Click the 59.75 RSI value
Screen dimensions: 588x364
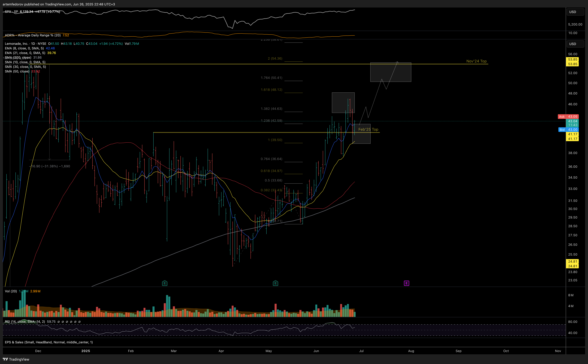(51, 321)
